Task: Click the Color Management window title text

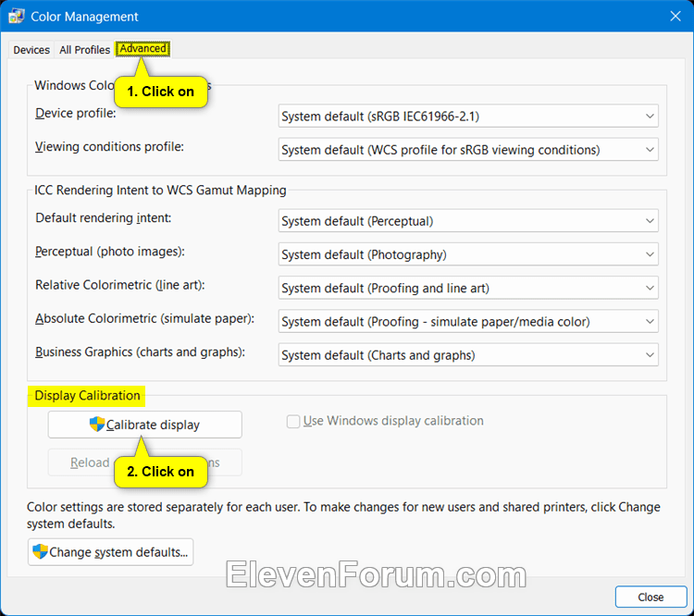Action: coord(84,17)
